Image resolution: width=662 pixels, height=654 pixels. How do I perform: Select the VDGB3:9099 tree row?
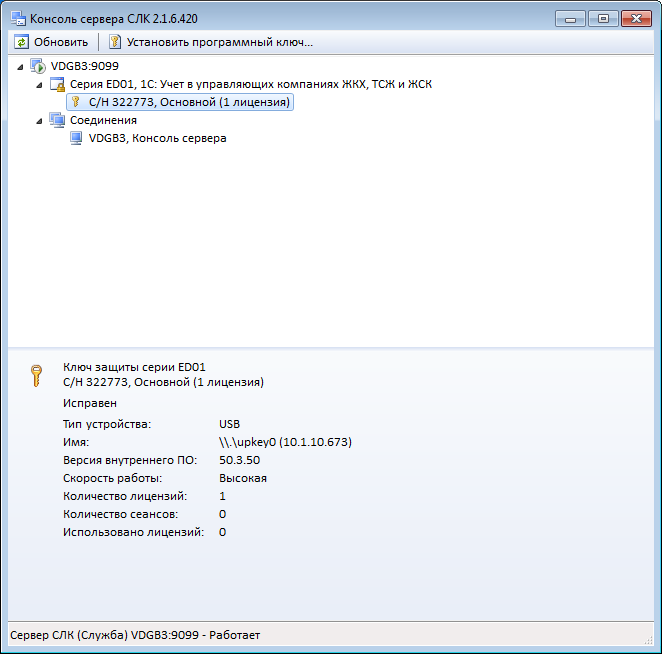[x=84, y=66]
